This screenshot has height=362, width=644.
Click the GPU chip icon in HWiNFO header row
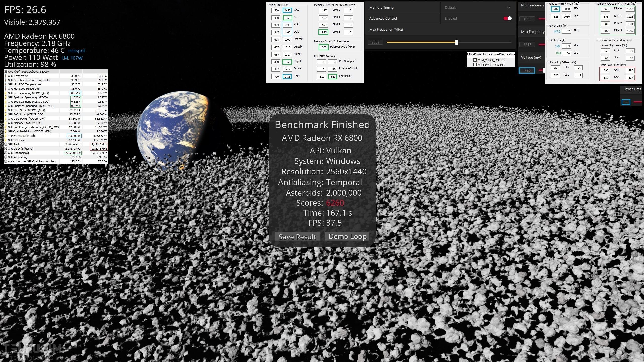point(6,72)
